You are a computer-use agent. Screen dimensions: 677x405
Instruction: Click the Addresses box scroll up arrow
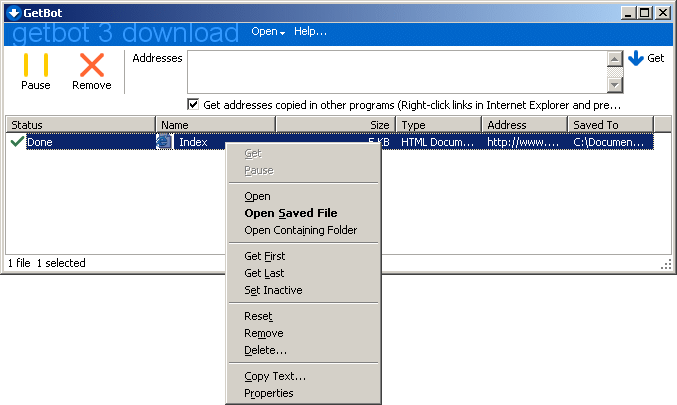point(614,59)
